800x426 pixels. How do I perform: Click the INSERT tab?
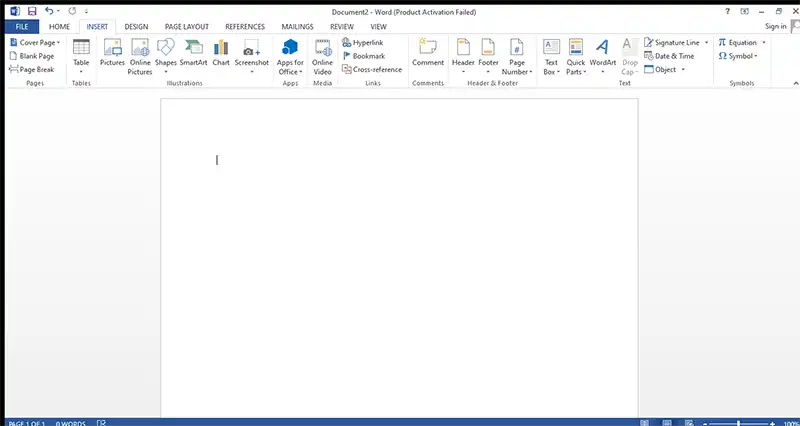(97, 27)
